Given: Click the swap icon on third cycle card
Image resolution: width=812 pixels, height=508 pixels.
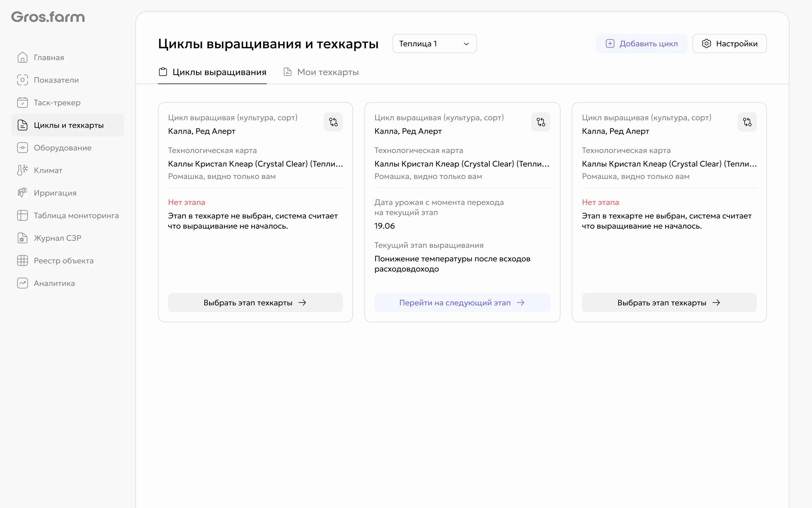Looking at the screenshot, I should 747,122.
